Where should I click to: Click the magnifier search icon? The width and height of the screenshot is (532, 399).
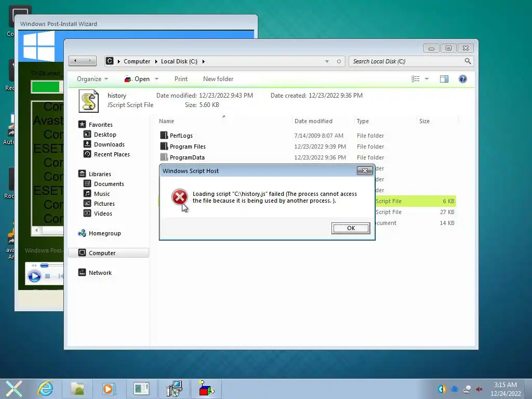click(x=468, y=61)
